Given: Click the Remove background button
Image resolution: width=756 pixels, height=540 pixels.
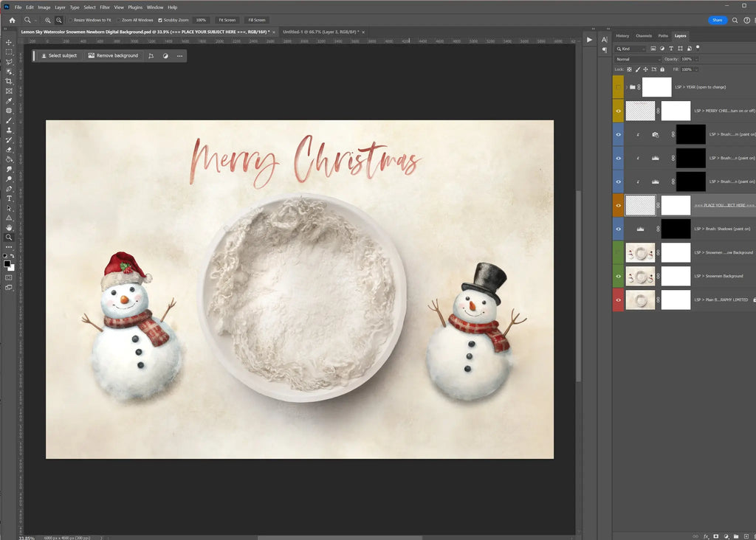Looking at the screenshot, I should click(x=113, y=55).
